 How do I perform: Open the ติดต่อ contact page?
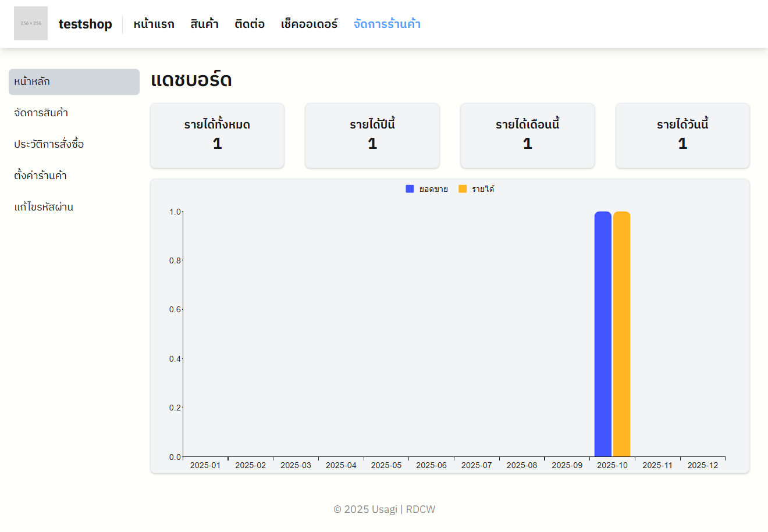click(250, 24)
